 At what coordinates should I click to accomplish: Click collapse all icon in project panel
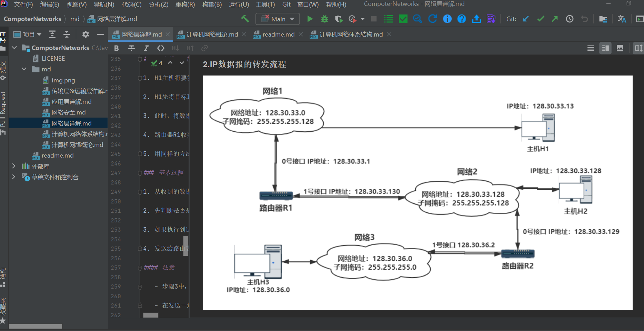tap(67, 34)
